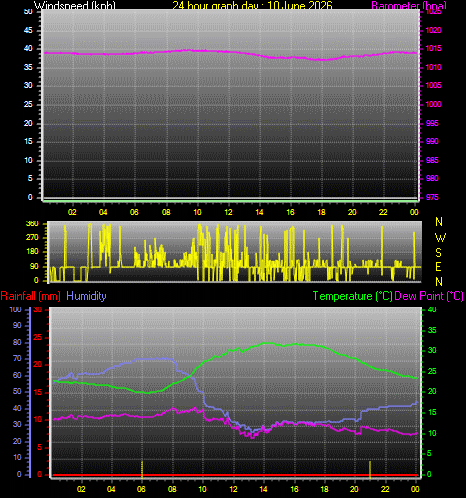Click the 50 tick on humidity axis

[17, 391]
